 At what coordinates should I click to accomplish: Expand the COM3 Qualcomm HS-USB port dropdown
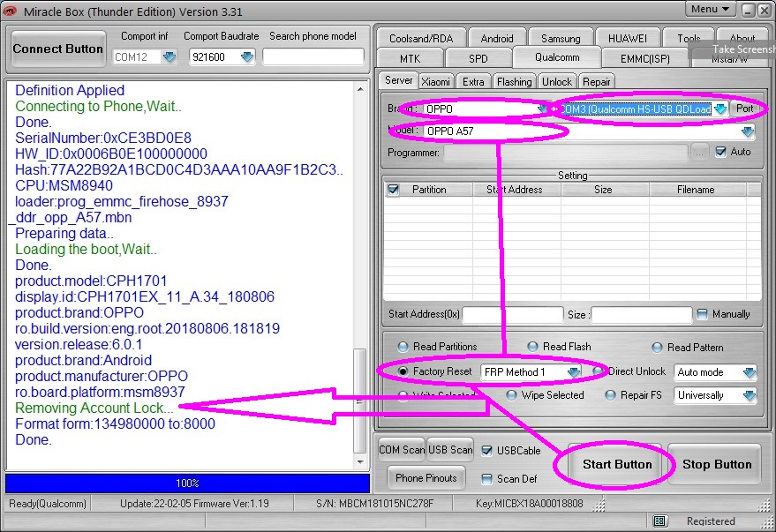tap(720, 109)
